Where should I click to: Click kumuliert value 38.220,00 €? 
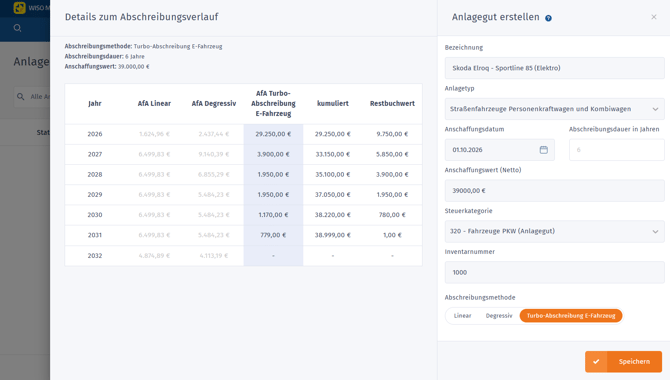pos(333,215)
